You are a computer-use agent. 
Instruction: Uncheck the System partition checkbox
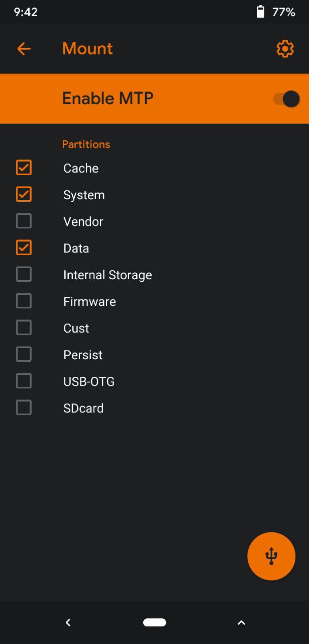[24, 194]
